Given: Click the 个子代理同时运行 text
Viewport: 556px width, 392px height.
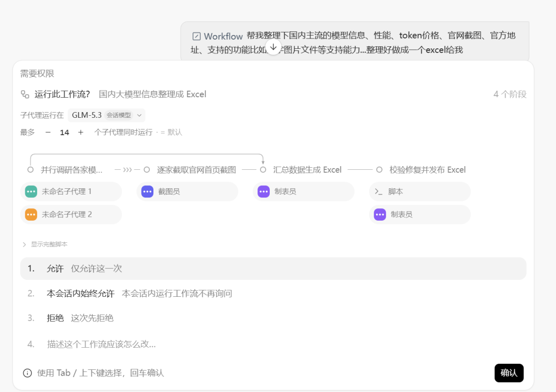Looking at the screenshot, I should [x=124, y=132].
